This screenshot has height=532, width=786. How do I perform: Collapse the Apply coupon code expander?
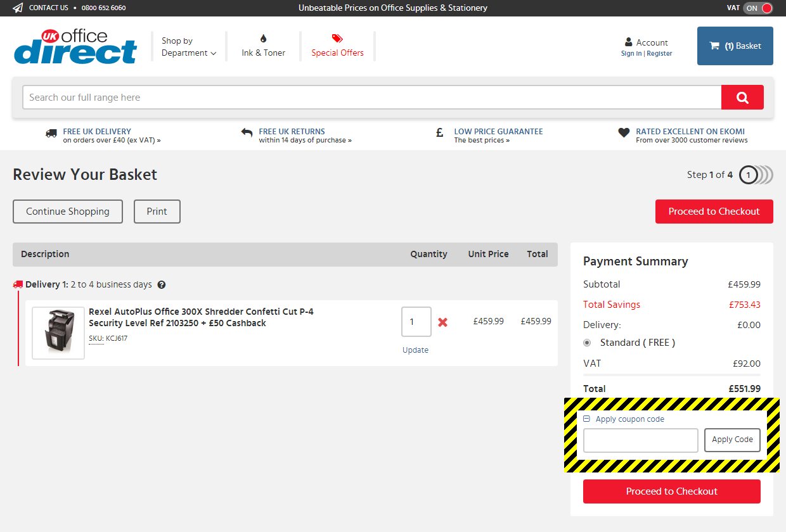coord(587,419)
